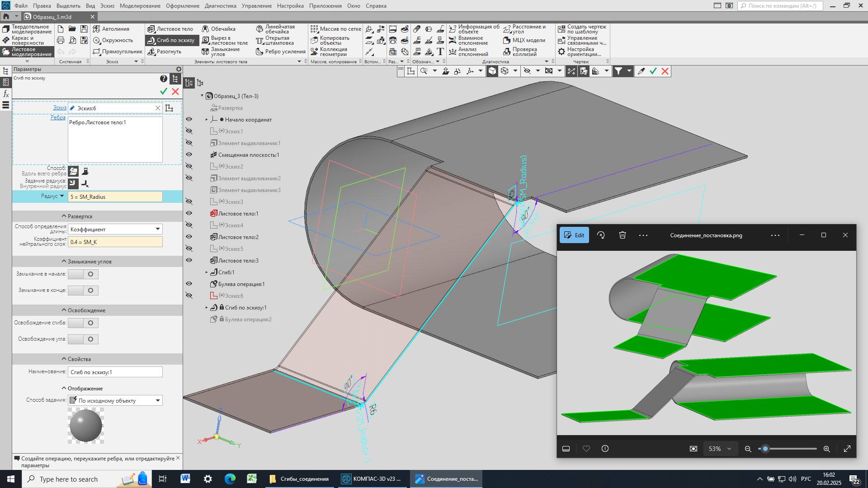Image resolution: width=868 pixels, height=488 pixels.
Task: Expand Сгиб:1 tree node
Action: tap(207, 272)
